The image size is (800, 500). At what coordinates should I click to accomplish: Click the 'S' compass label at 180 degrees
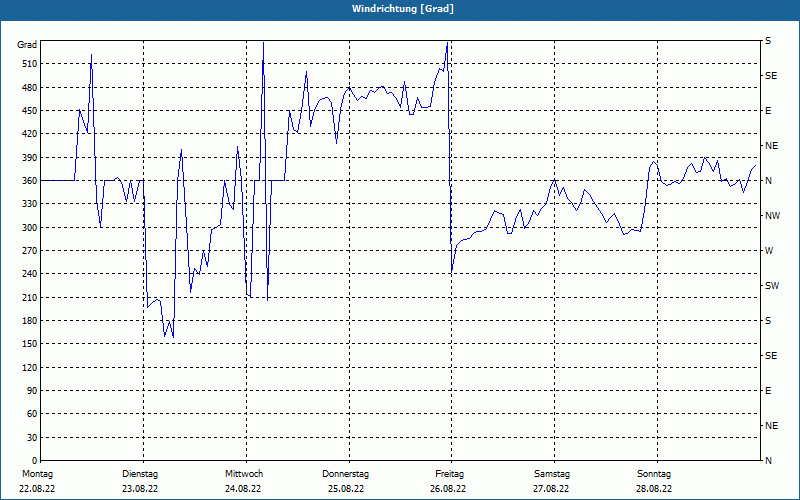(768, 321)
